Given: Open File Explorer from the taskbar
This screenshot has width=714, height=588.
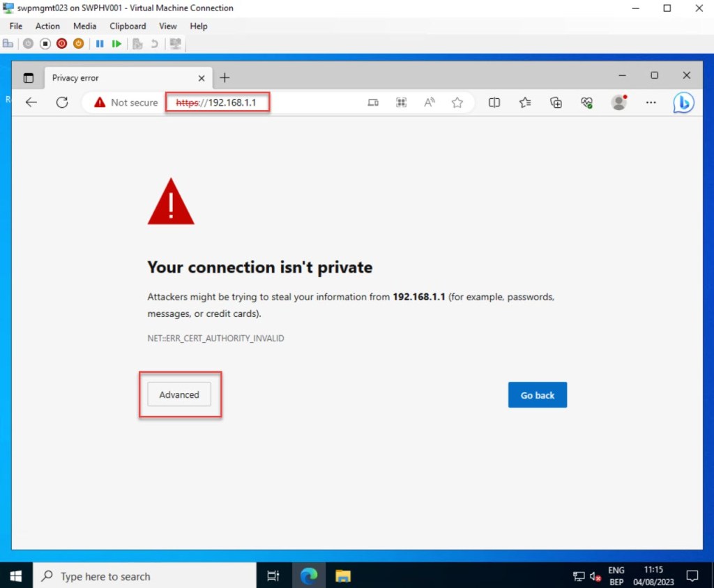Looking at the screenshot, I should click(x=342, y=576).
